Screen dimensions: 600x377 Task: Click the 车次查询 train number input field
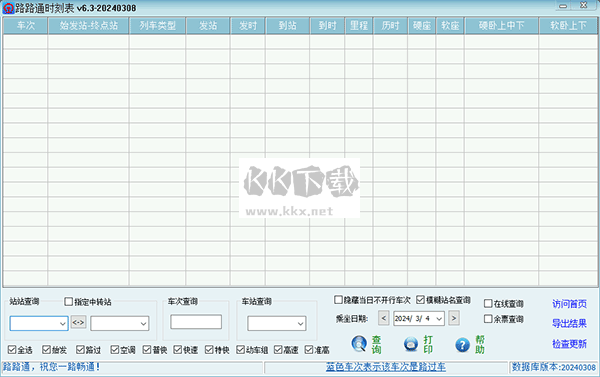(196, 322)
